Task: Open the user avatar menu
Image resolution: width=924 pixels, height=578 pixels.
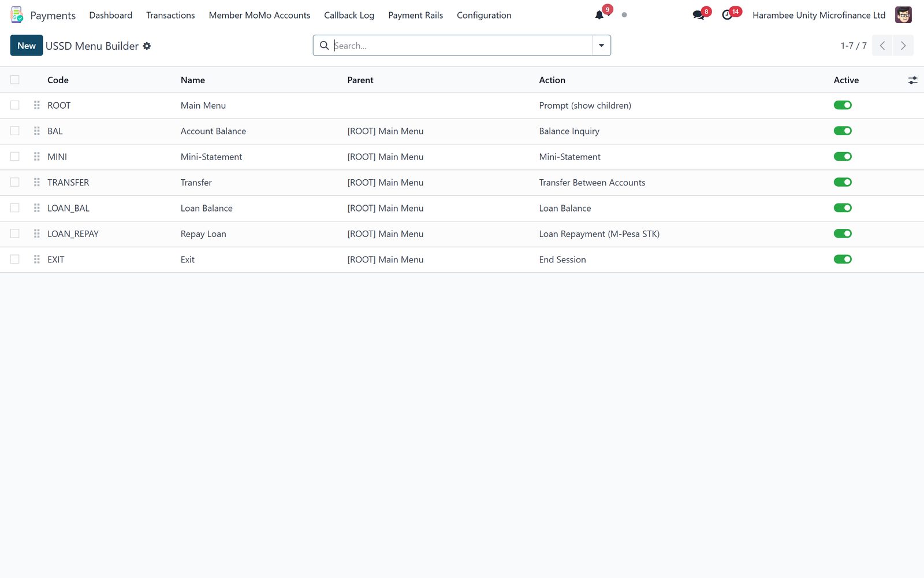Action: coord(903,15)
